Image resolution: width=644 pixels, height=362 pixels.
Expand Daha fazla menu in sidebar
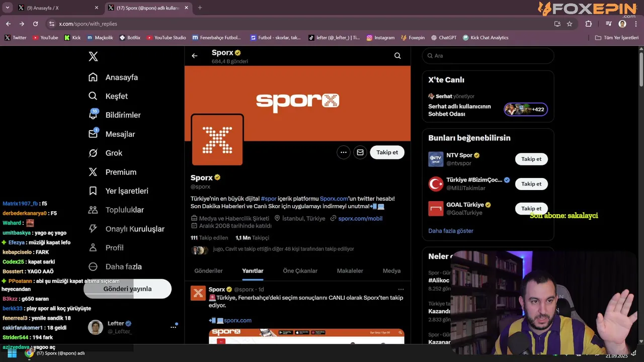coord(115,266)
